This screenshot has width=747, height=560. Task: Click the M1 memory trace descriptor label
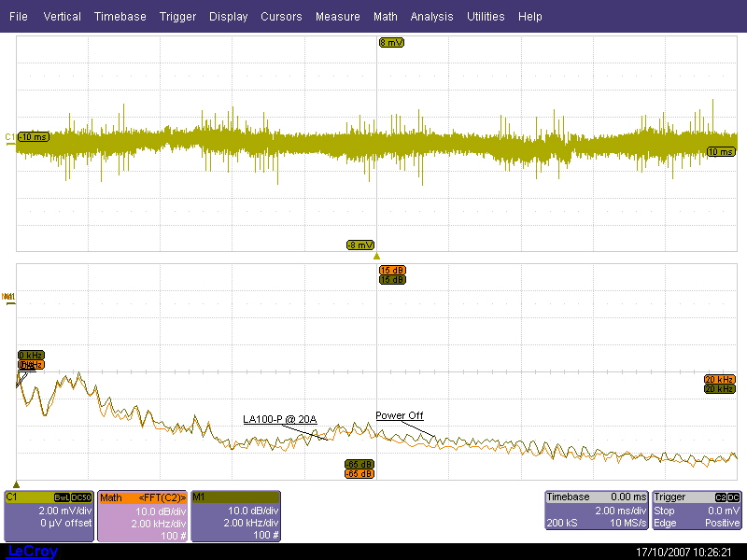coord(199,497)
